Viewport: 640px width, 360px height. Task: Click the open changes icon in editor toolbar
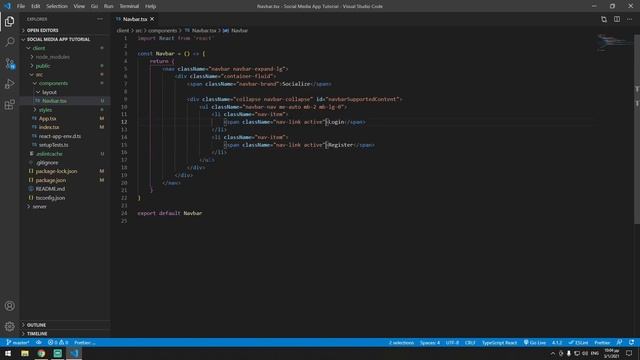(x=604, y=19)
